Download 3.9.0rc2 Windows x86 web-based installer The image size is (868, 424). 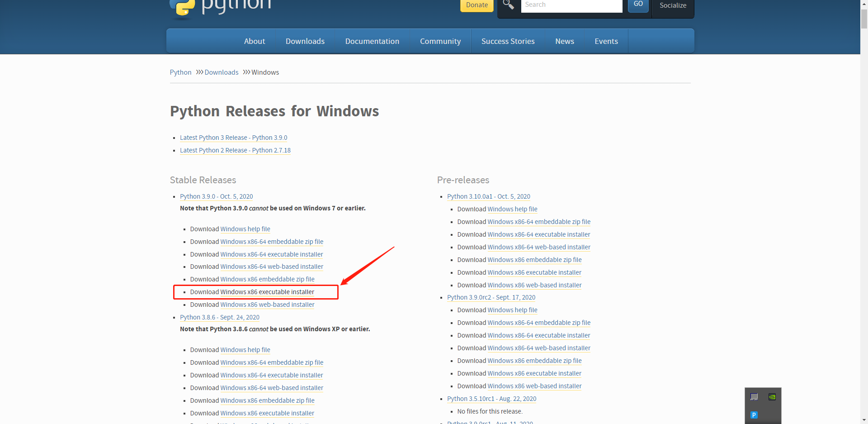click(535, 386)
